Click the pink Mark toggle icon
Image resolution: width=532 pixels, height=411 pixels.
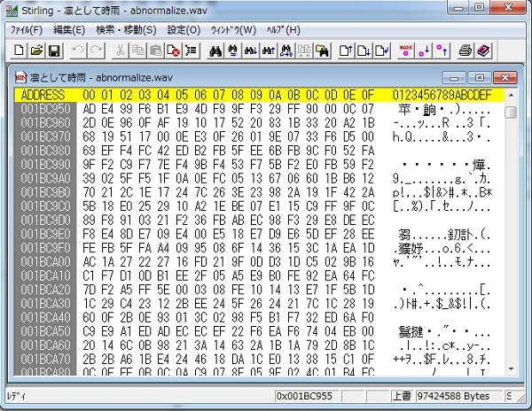(x=406, y=51)
